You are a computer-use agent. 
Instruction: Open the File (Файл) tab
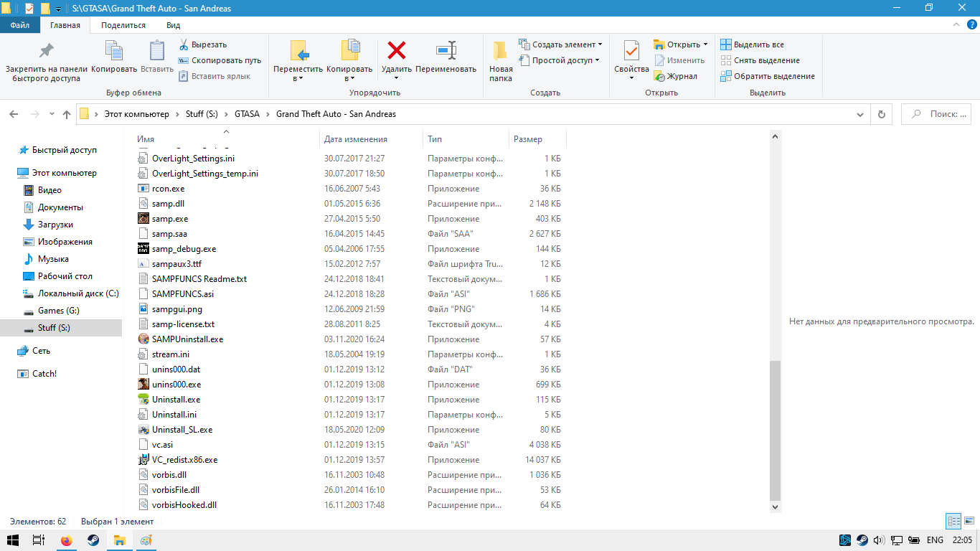pos(20,25)
